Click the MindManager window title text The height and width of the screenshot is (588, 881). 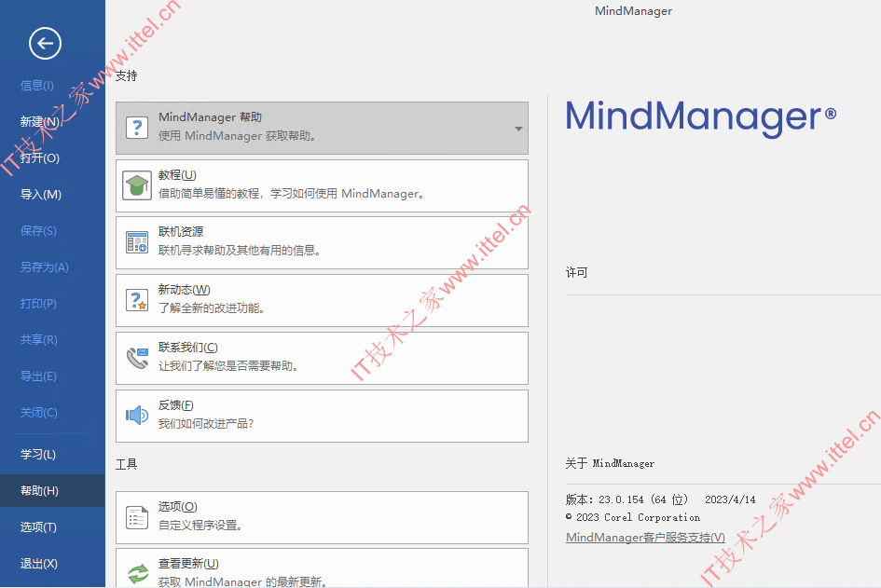click(x=633, y=11)
